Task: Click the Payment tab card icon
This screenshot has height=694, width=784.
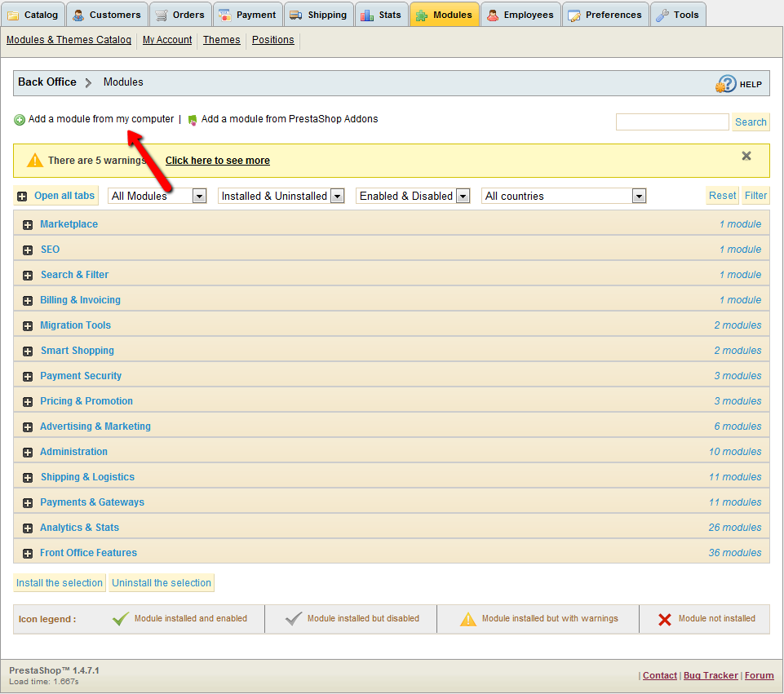Action: pos(225,15)
